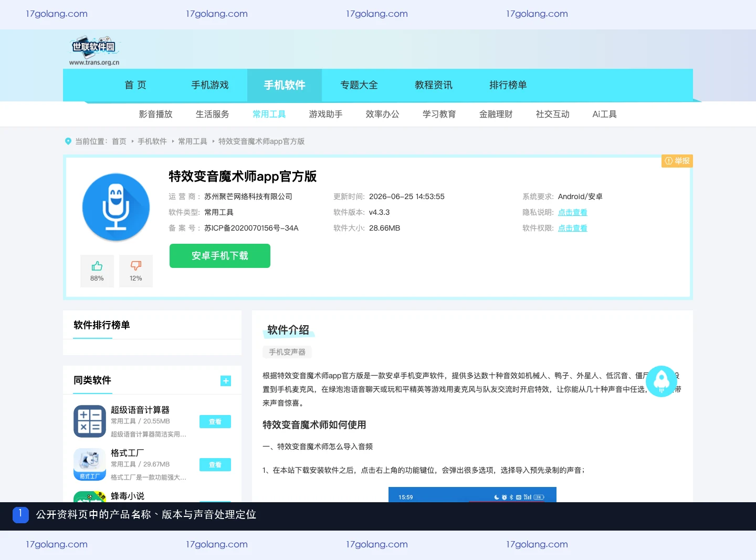The image size is (756, 560).
Task: Click the blue microphone app icon
Action: [116, 207]
